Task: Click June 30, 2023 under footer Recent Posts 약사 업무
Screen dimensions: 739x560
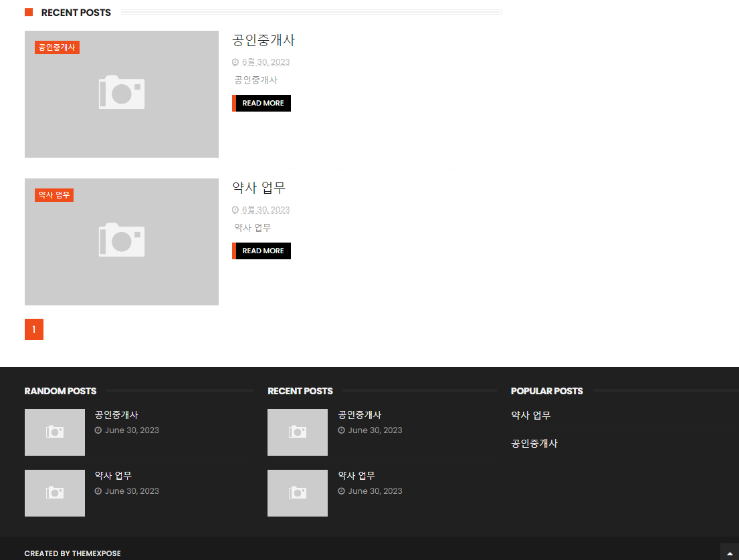Action: click(375, 491)
